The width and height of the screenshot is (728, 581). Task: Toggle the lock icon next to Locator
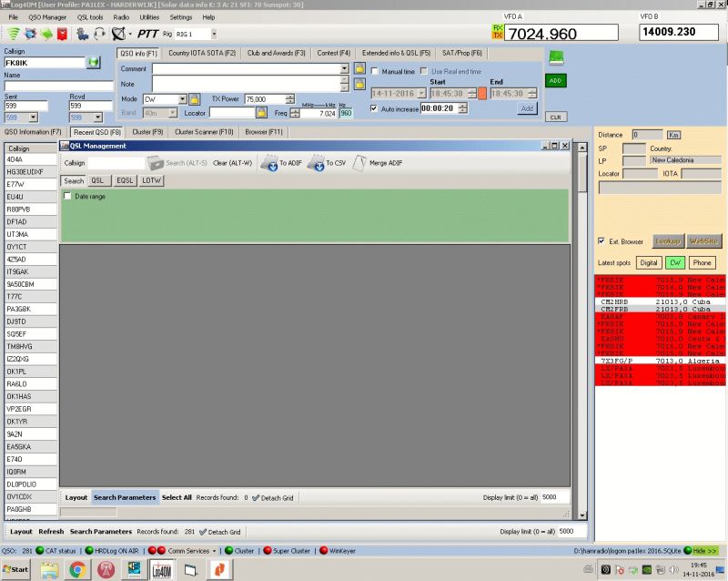pos(261,113)
